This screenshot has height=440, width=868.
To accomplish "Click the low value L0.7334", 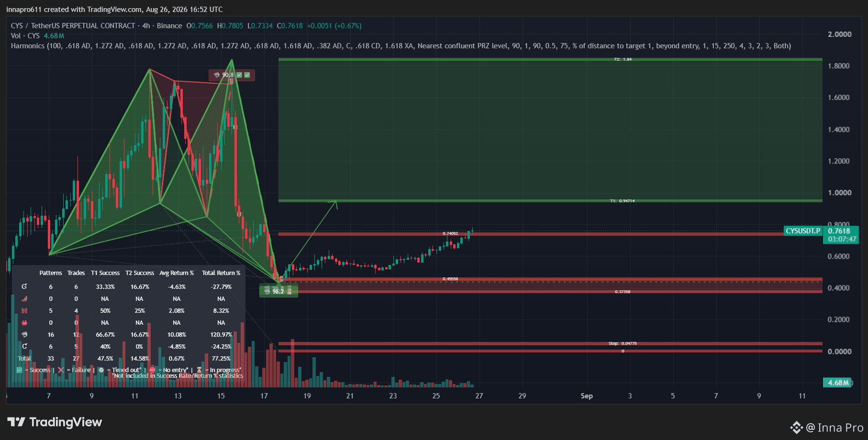I will click(260, 26).
